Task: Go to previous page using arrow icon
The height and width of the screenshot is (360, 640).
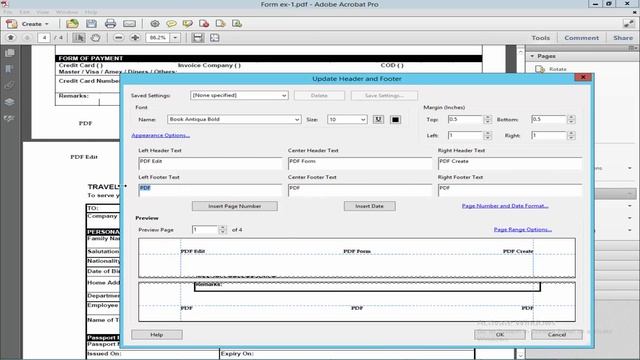Action: point(11,38)
